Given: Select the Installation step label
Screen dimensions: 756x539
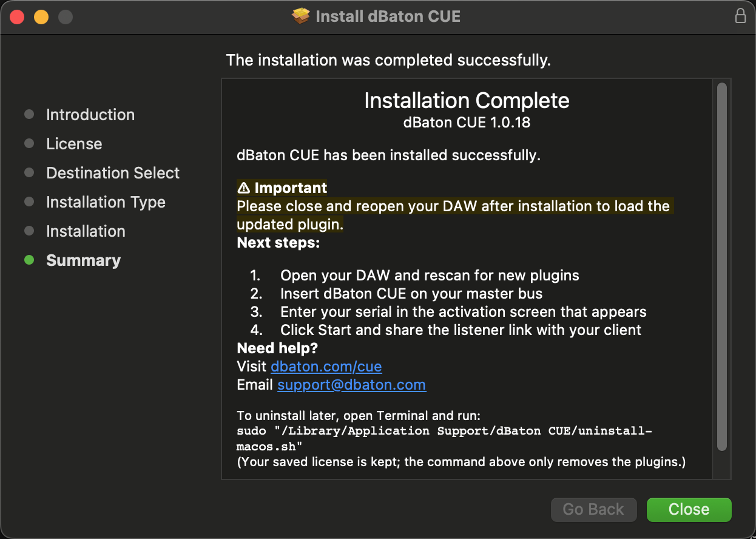Looking at the screenshot, I should [86, 231].
